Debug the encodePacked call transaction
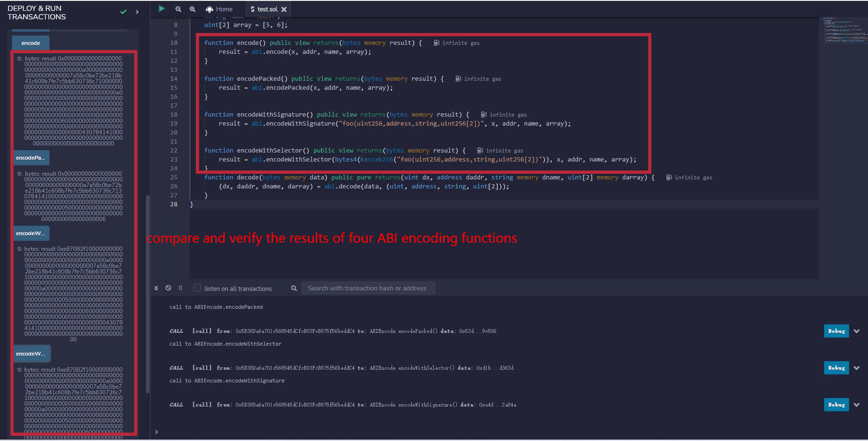Viewport: 868px width, 441px height. [x=836, y=331]
